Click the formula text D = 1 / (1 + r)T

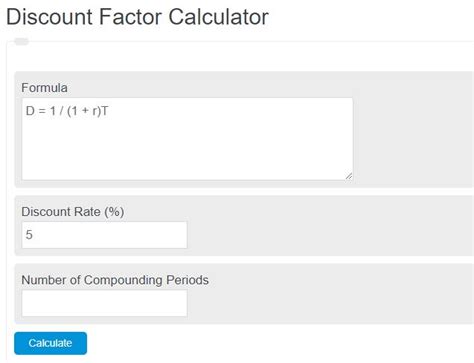click(x=67, y=111)
